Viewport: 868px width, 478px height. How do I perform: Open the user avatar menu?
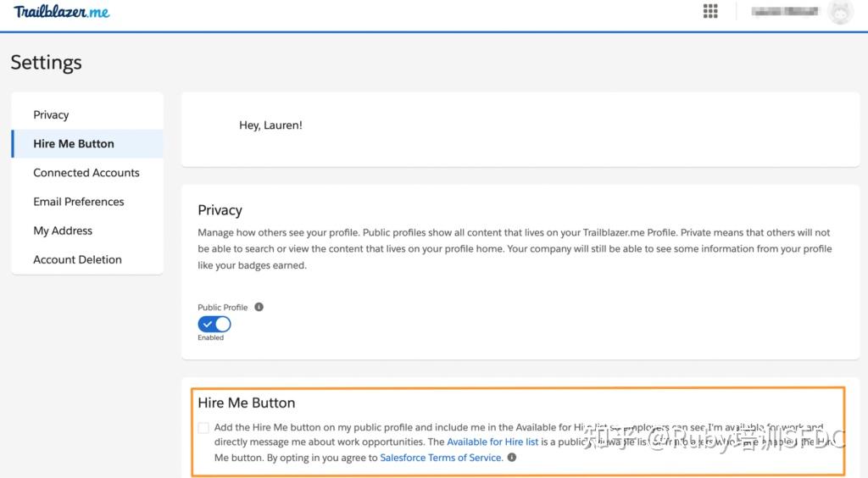pyautogui.click(x=840, y=12)
